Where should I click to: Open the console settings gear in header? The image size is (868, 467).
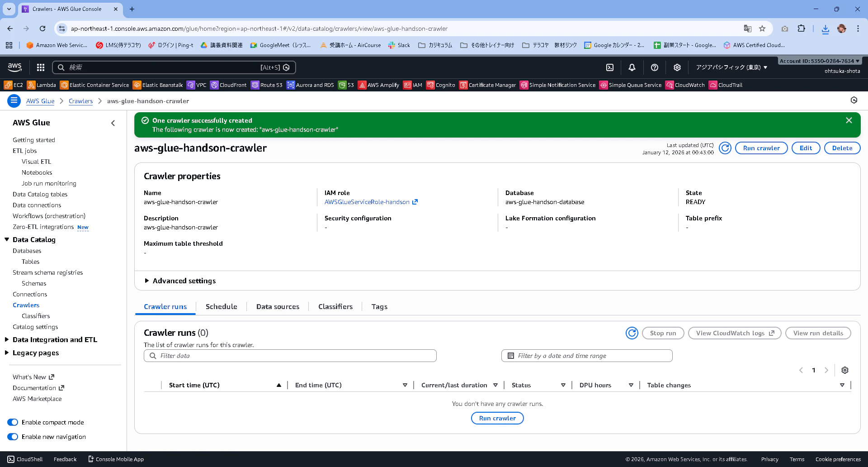click(x=677, y=67)
